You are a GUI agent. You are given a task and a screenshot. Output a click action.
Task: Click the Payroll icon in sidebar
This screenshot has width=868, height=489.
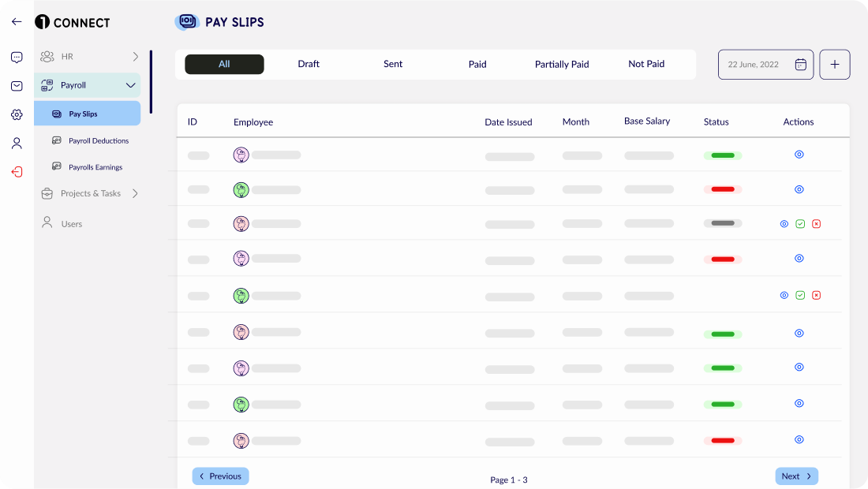[x=47, y=85]
